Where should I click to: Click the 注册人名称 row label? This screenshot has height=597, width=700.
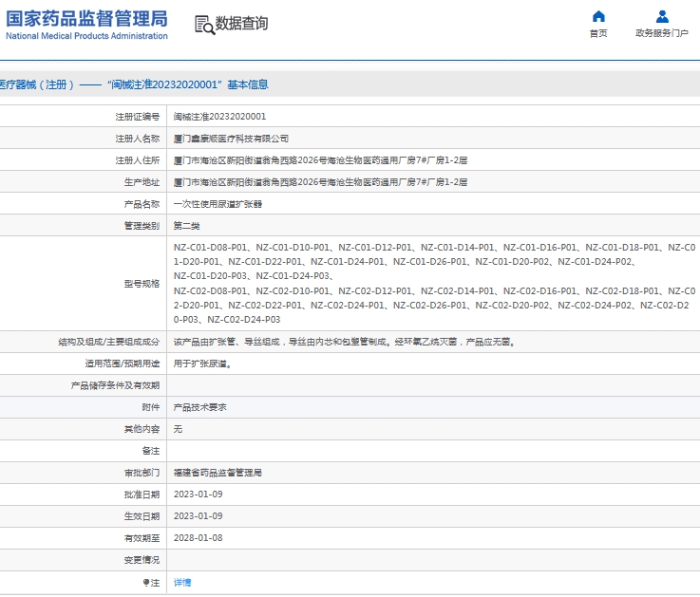tap(138, 139)
